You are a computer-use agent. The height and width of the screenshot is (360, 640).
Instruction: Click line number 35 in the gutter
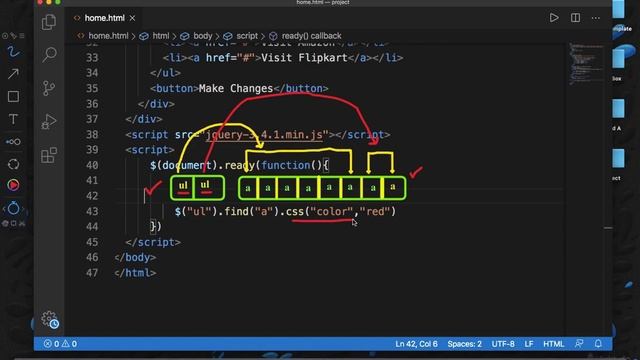pos(92,88)
